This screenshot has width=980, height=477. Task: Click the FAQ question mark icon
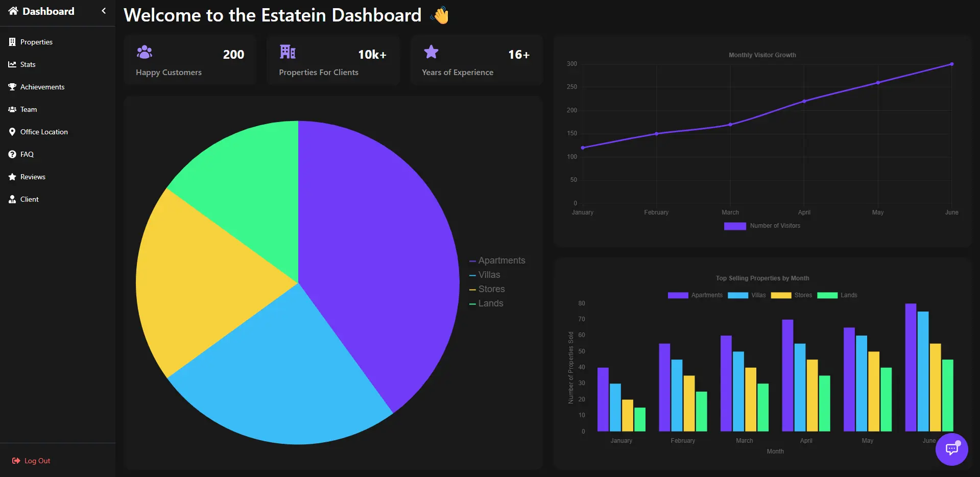(12, 154)
